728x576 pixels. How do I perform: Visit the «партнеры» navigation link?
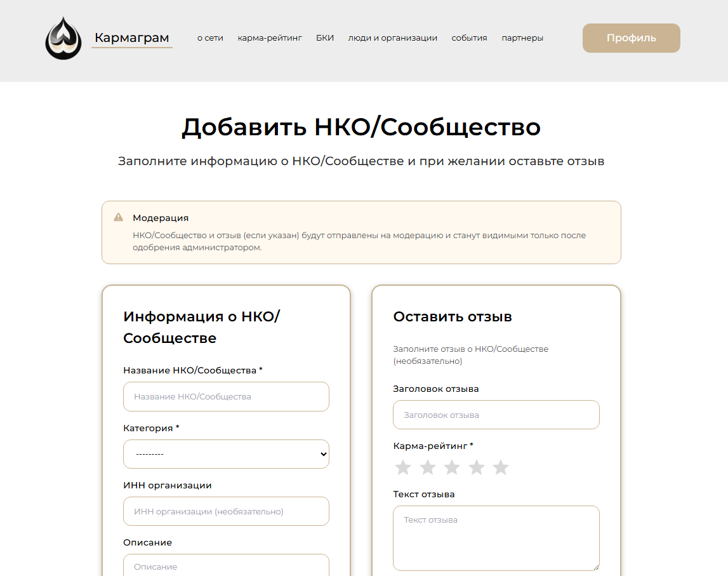click(x=522, y=38)
